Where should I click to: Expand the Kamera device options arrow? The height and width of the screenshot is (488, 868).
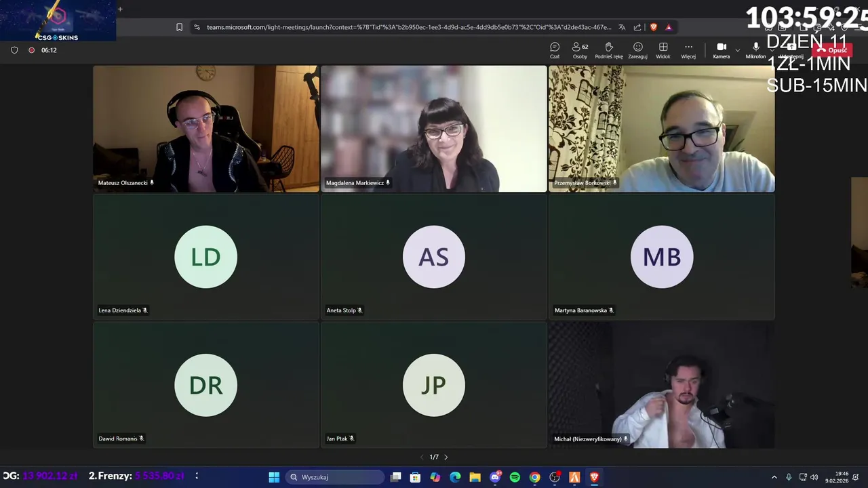737,50
